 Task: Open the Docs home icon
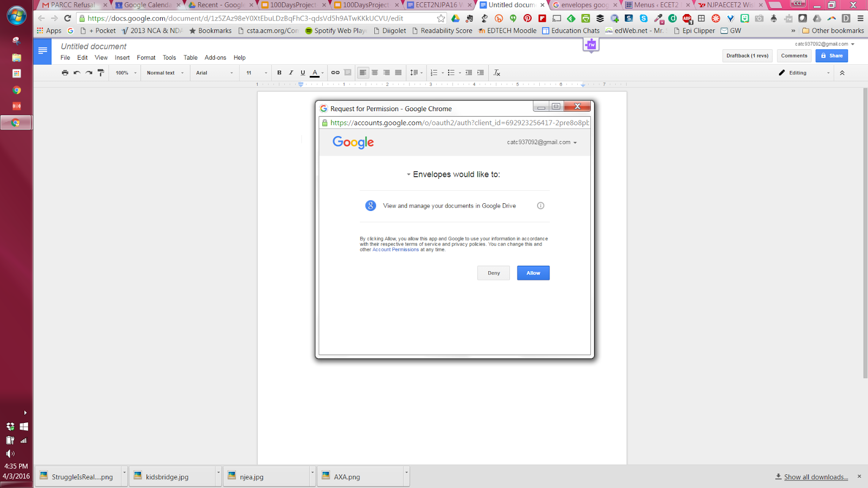[42, 52]
